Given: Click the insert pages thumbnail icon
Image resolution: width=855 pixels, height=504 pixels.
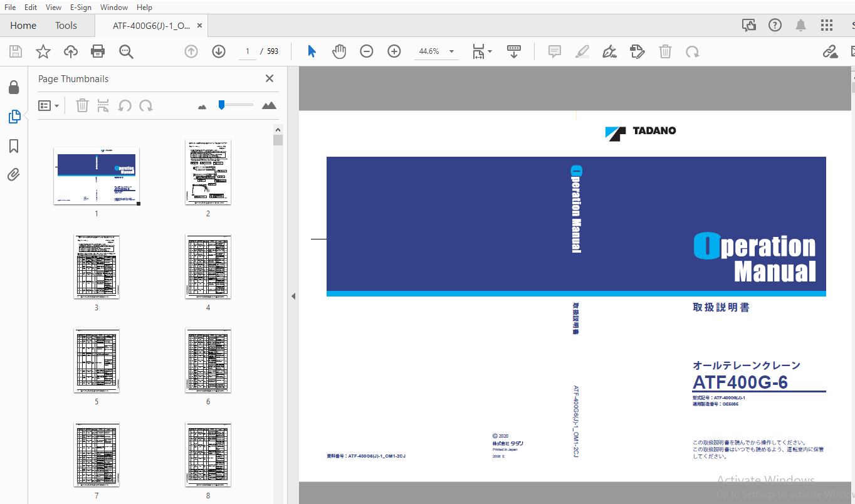Looking at the screenshot, I should click(103, 105).
